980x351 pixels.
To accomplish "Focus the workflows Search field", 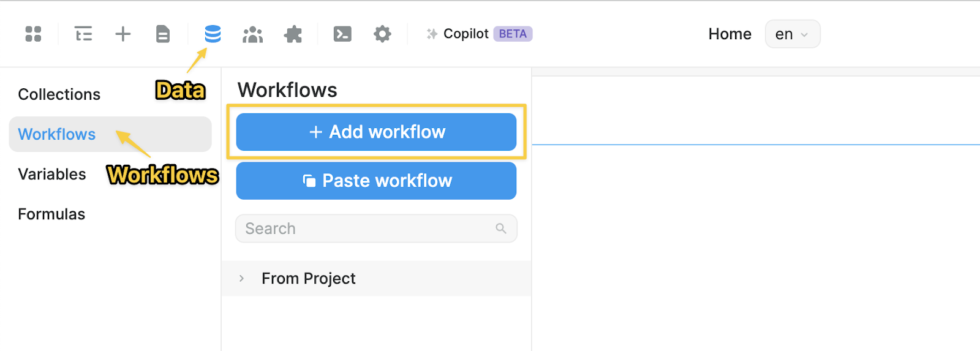I will [367, 228].
